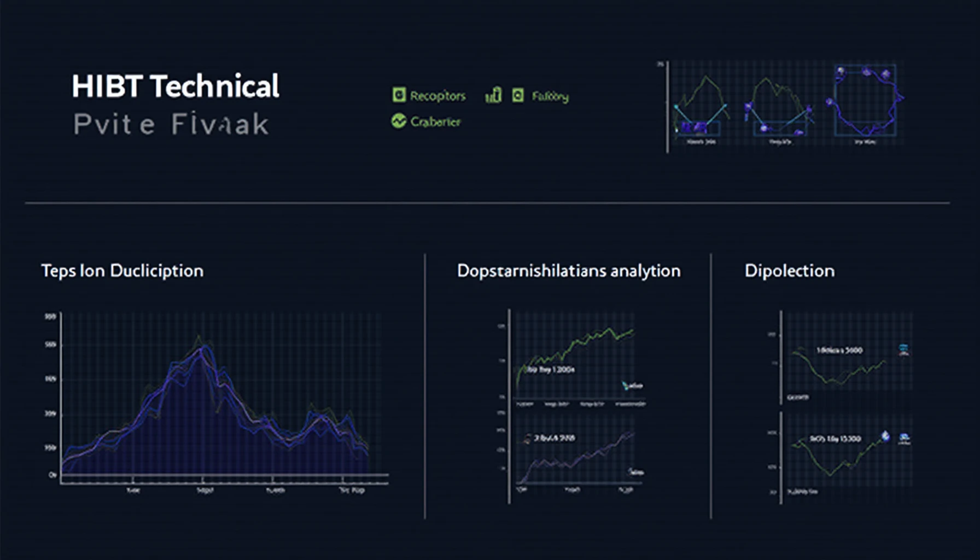Click the green square icon beside Faltory
This screenshot has width=980, height=560.
tap(518, 95)
